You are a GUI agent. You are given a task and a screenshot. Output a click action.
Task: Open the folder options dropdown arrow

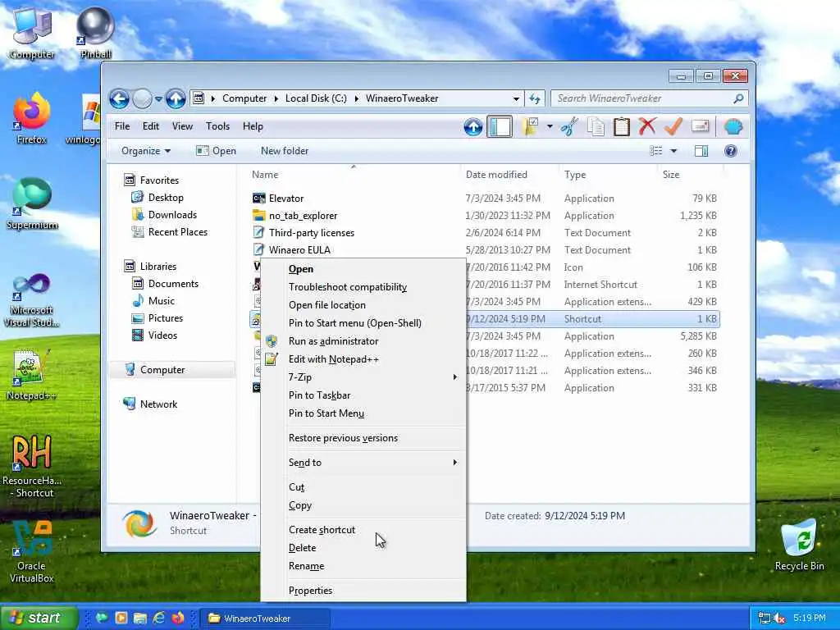coord(550,127)
